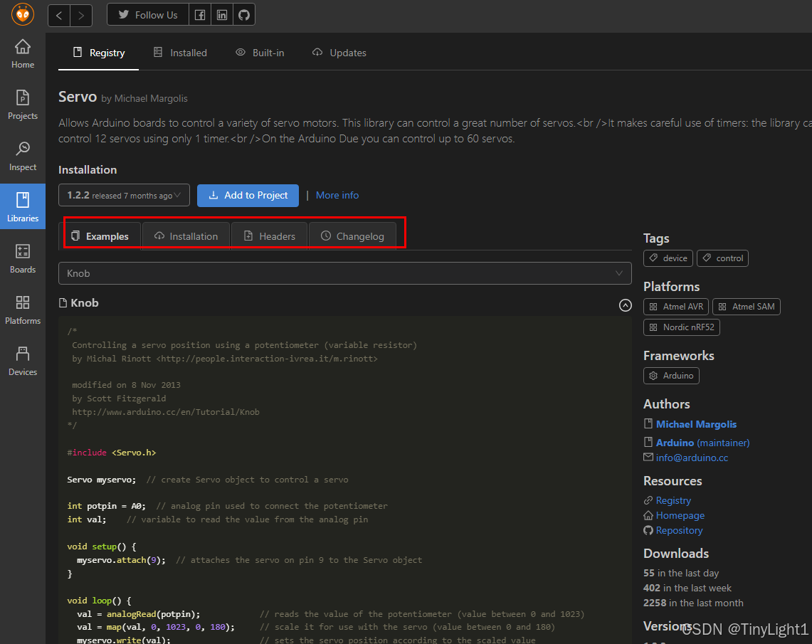
Task: Open the Registry resource link
Action: coord(673,500)
